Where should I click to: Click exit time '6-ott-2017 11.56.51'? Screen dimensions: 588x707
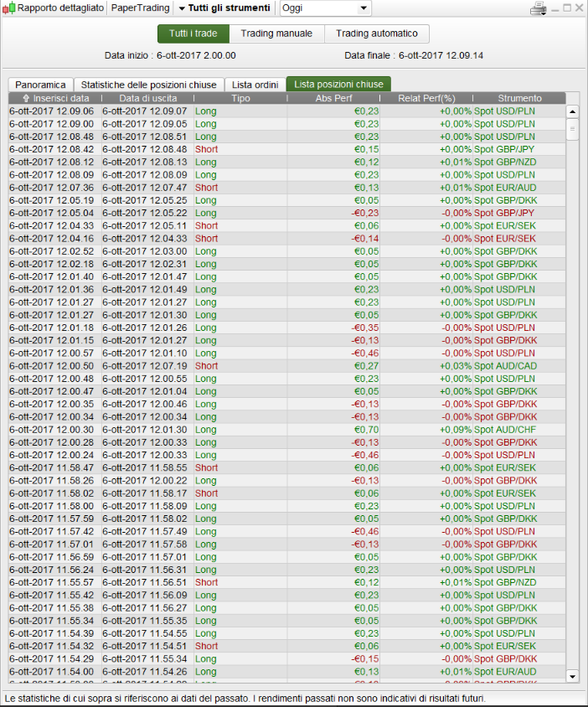[x=145, y=582]
